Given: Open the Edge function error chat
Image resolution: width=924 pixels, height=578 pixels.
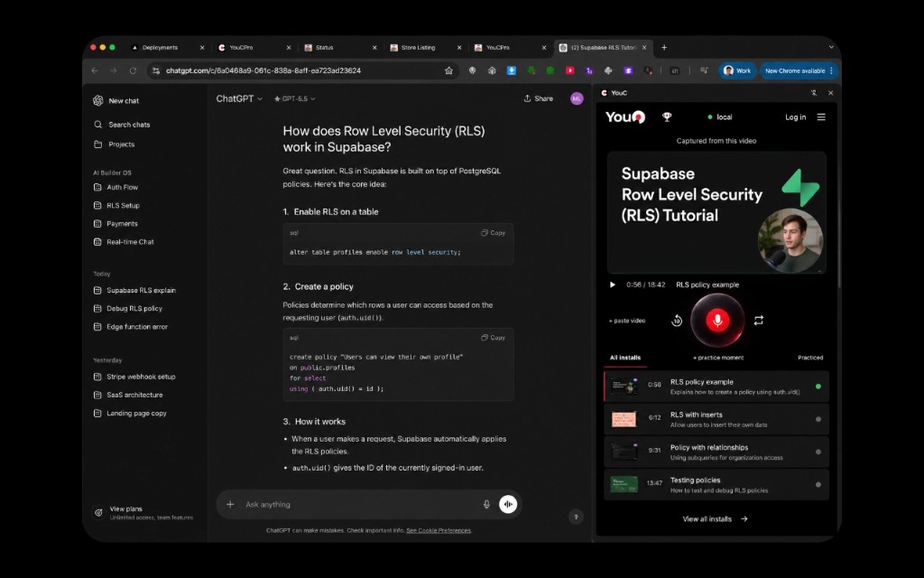Looking at the screenshot, I should [x=131, y=327].
